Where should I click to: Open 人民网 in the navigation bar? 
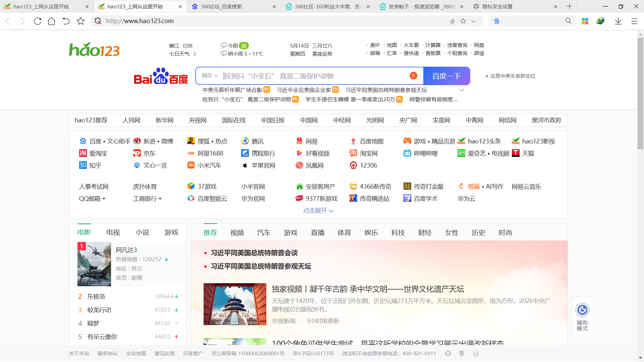pos(131,120)
